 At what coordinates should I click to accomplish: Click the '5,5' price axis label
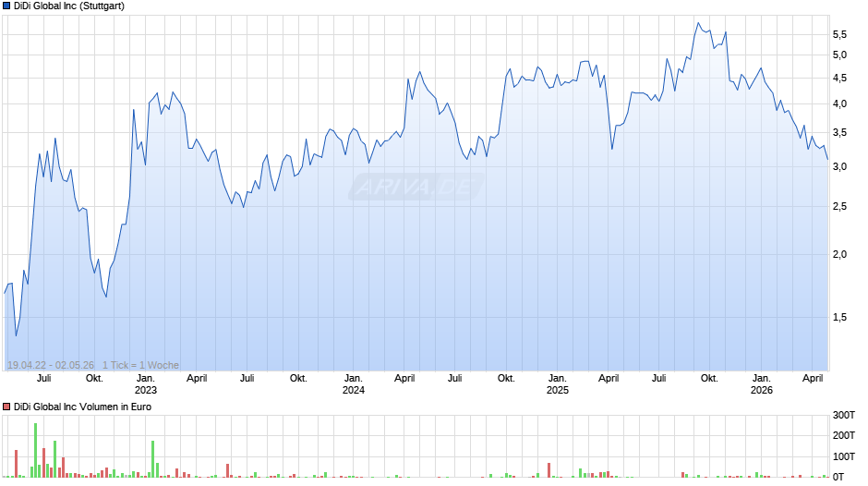[839, 35]
